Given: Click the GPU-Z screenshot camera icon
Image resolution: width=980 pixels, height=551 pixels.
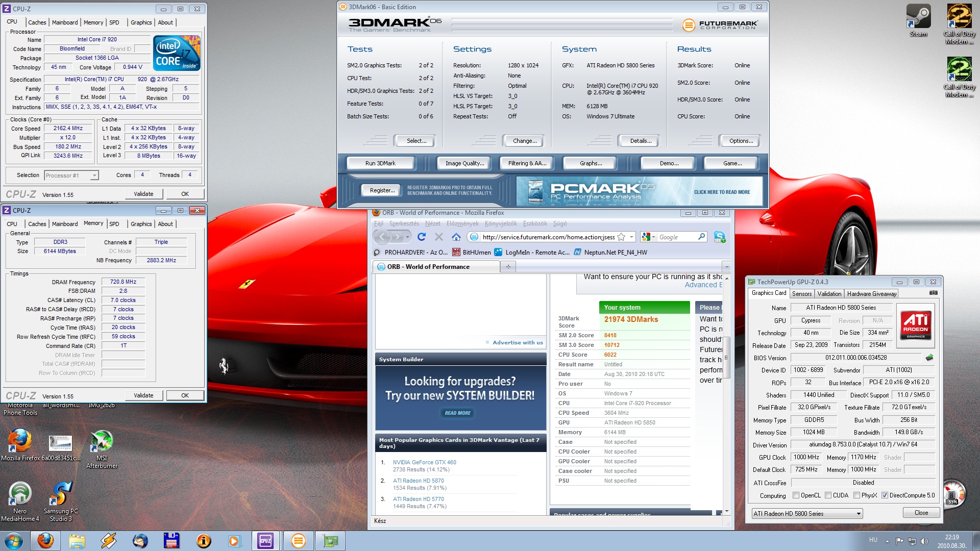Looking at the screenshot, I should click(x=934, y=293).
